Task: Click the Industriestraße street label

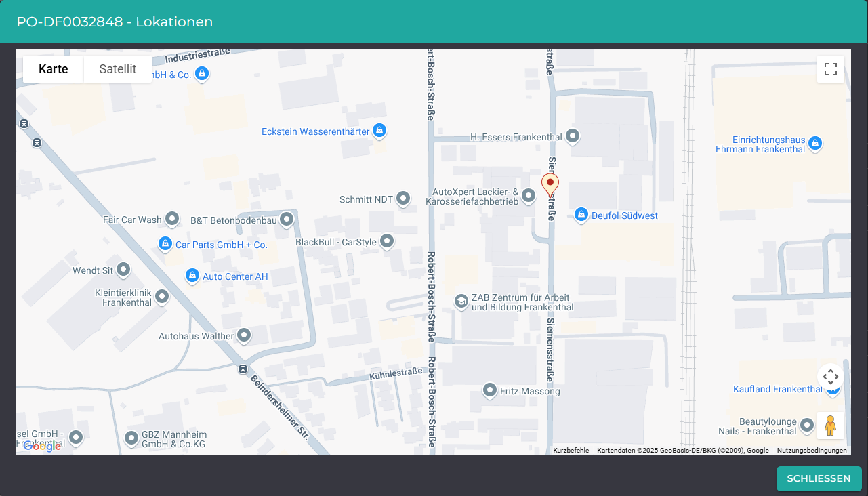Action: [198, 56]
